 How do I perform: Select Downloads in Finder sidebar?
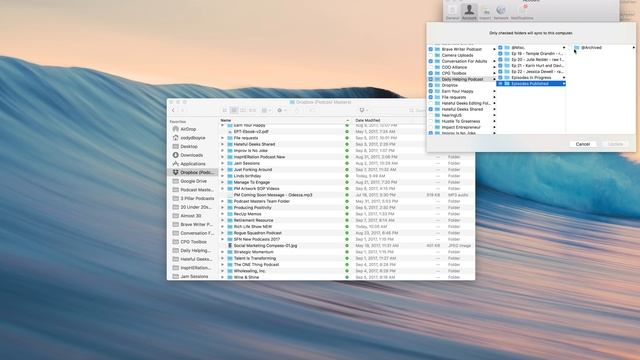tap(191, 155)
